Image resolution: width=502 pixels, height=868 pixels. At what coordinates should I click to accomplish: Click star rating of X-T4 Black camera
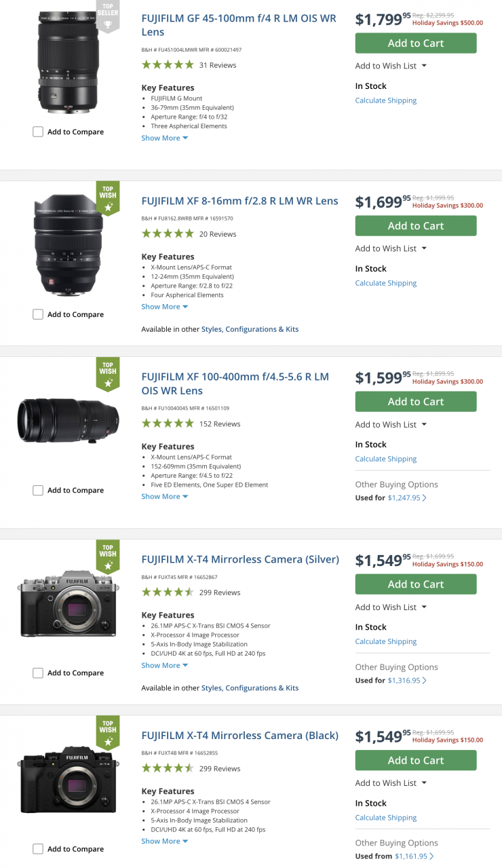(x=168, y=768)
